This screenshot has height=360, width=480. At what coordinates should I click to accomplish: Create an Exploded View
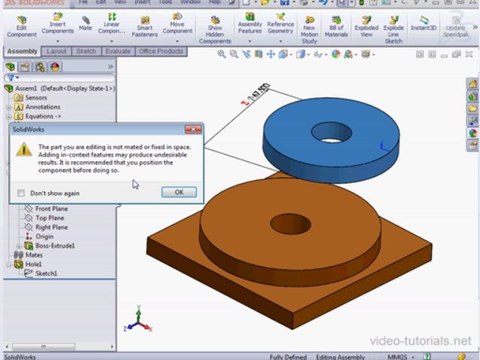pyautogui.click(x=366, y=27)
